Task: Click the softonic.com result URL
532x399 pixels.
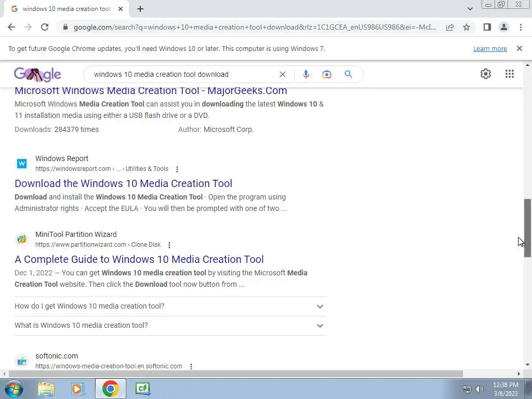Action: click(x=109, y=366)
